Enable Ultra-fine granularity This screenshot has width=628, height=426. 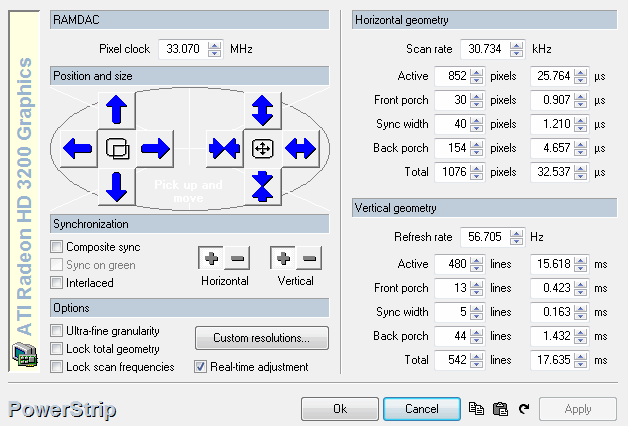click(56, 331)
